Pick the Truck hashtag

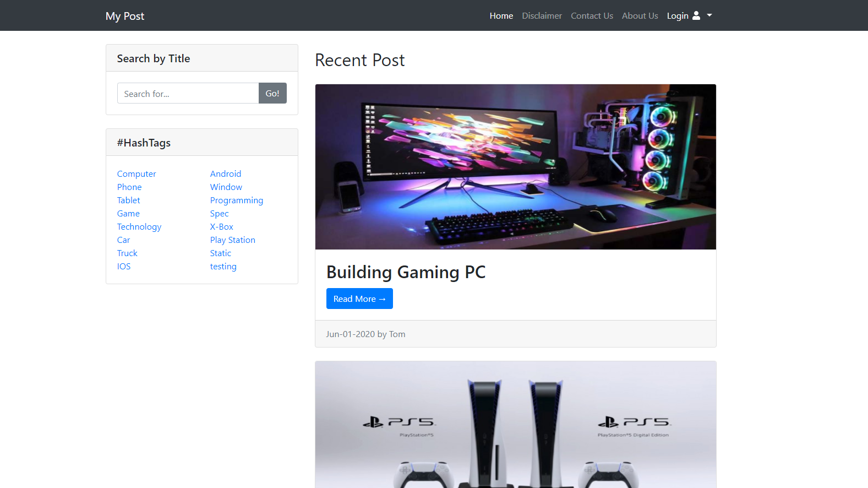point(127,253)
